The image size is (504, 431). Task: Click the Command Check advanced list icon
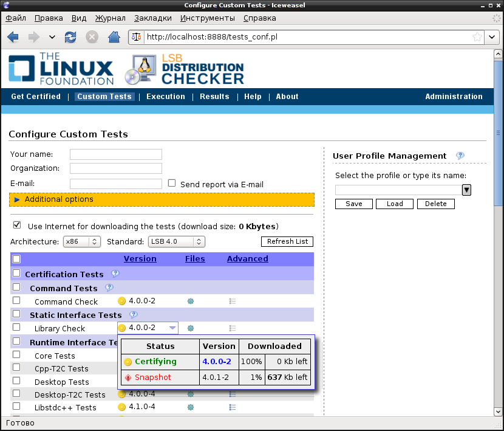pos(233,302)
